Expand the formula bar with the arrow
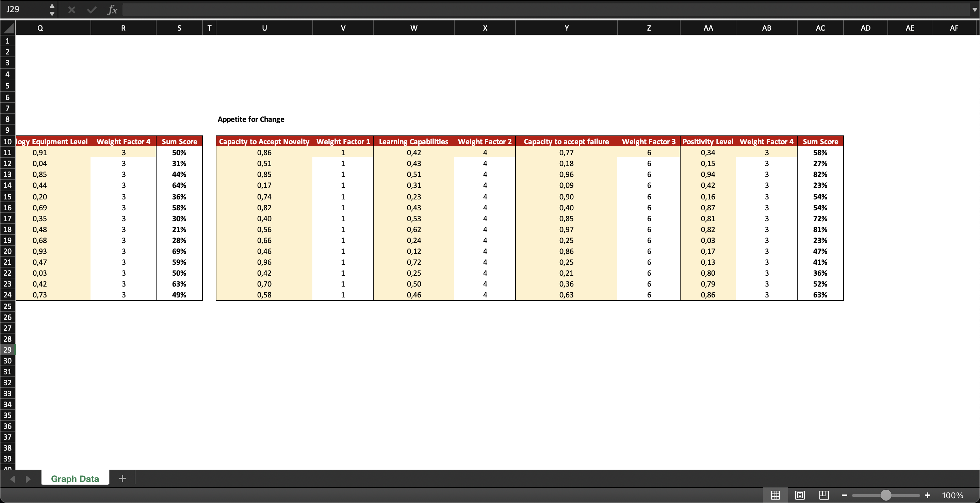The height and width of the screenshot is (503, 980). click(975, 10)
